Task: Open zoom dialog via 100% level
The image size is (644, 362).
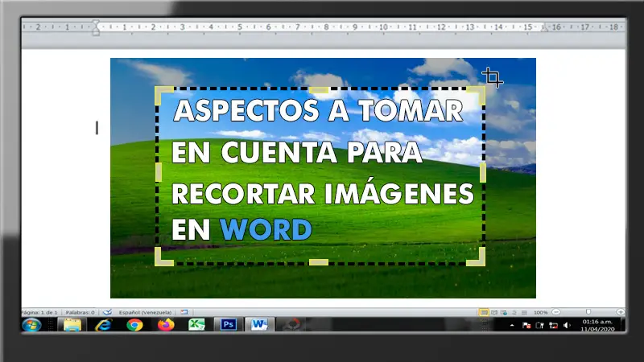Action: coord(540,312)
